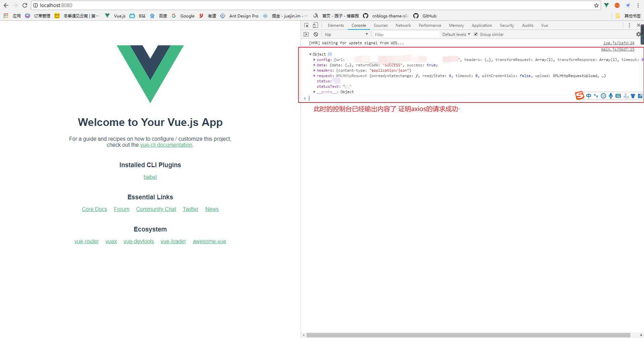Switch to the Vue devtools tab
This screenshot has width=644, height=338.
click(x=544, y=25)
